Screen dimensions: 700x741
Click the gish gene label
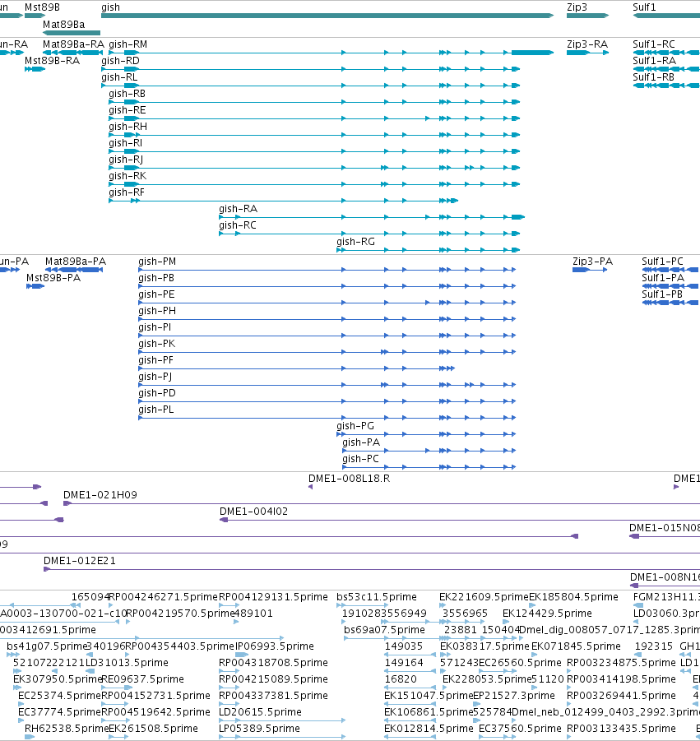(x=110, y=7)
